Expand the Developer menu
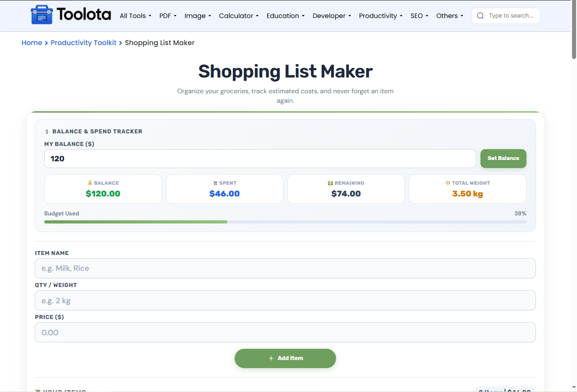 pyautogui.click(x=332, y=16)
